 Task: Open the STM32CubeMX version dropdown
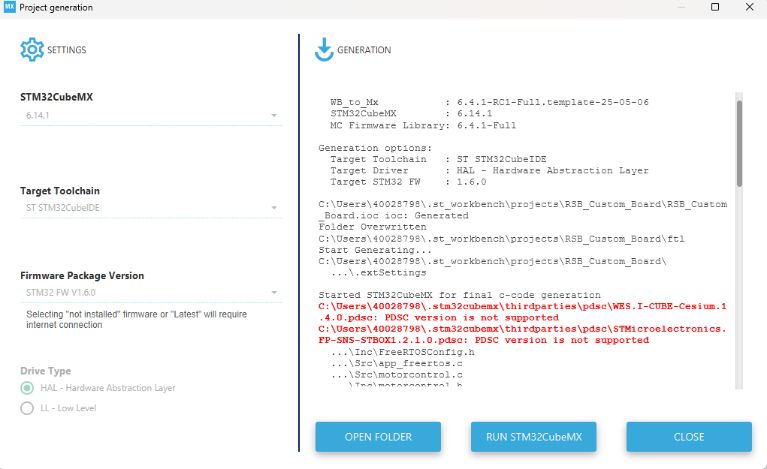pyautogui.click(x=151, y=115)
